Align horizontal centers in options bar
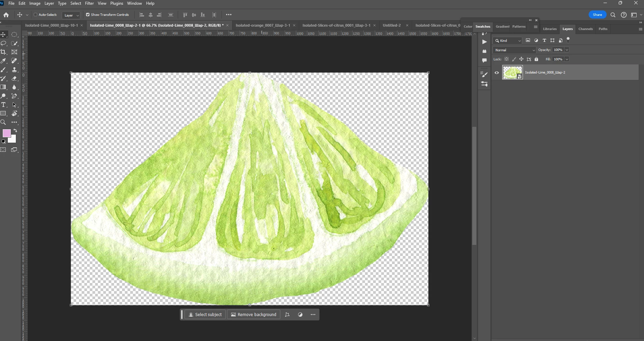The height and width of the screenshot is (341, 644). click(151, 15)
